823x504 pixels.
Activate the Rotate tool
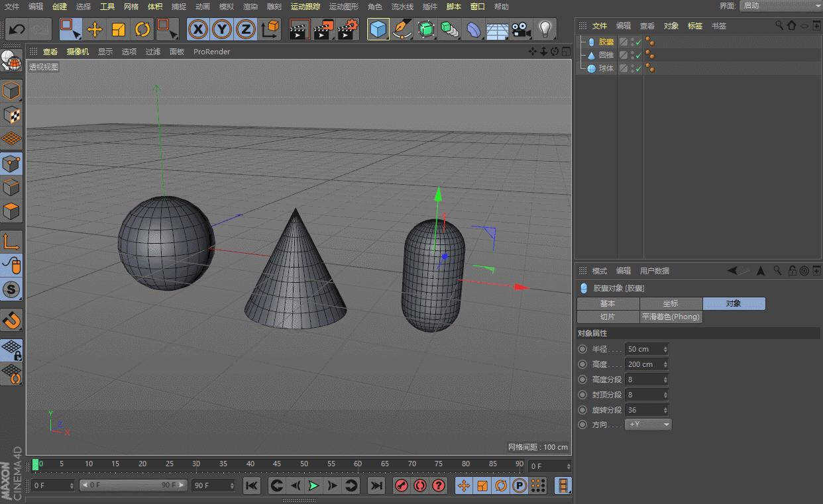point(141,29)
